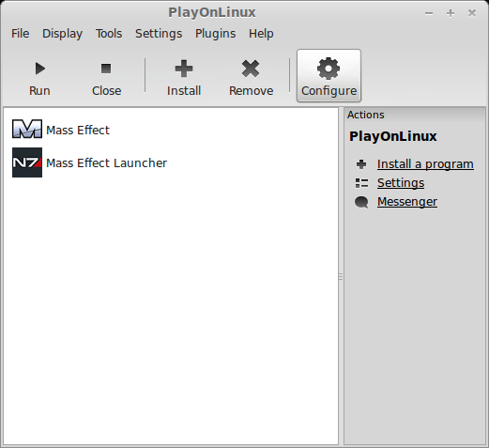Click plus icon beside Install a program
489x448 pixels.
tap(361, 164)
